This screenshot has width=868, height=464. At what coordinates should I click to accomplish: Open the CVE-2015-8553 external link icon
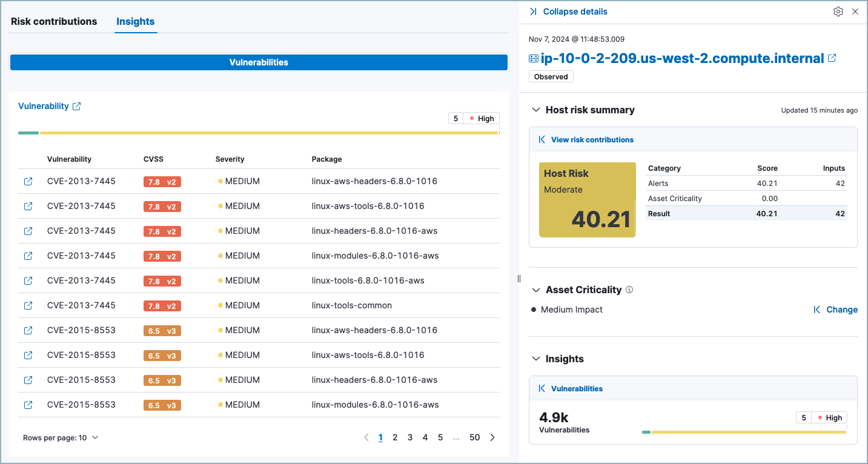(28, 330)
